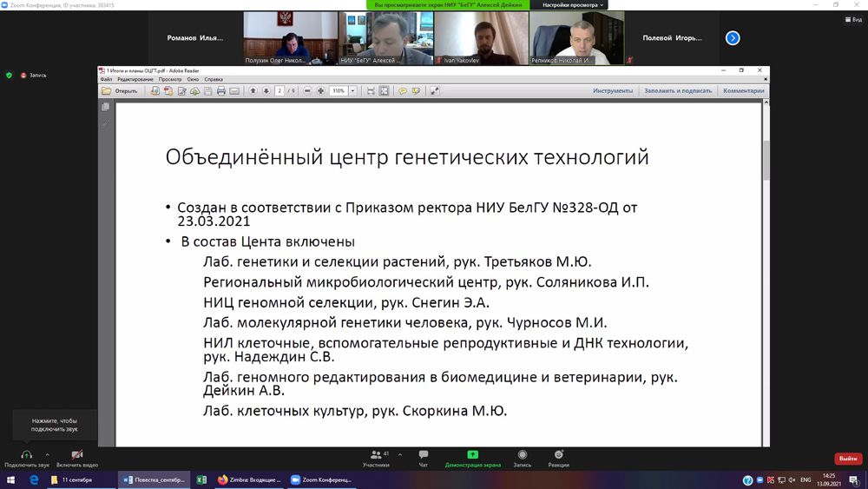Select Полухин Олег video thumbnail
Screen dimensions: 868x489
pyautogui.click(x=291, y=38)
